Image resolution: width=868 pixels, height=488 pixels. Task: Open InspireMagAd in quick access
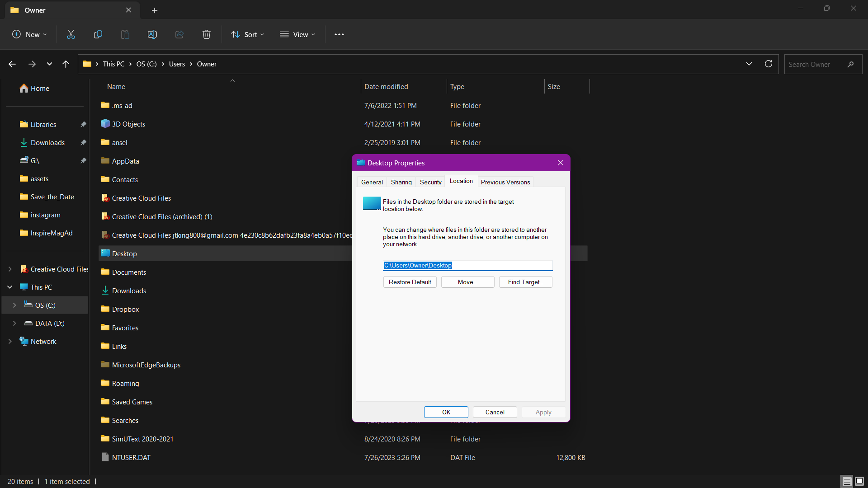(x=46, y=233)
